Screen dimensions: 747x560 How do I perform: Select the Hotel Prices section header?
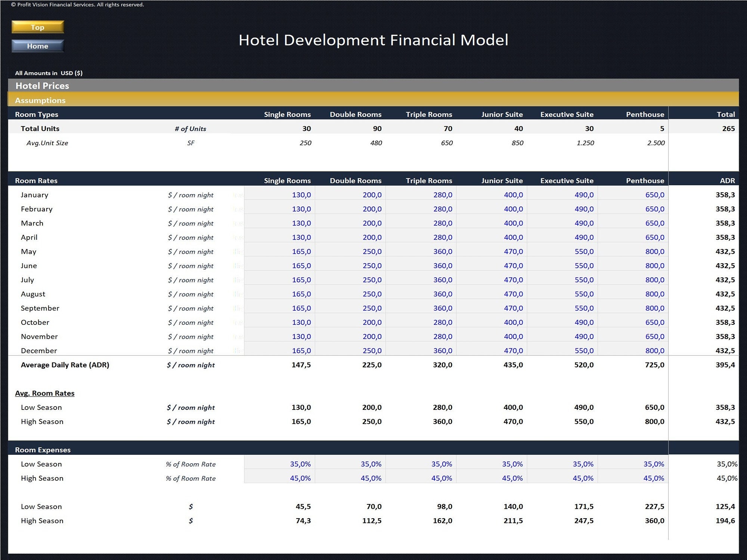(41, 86)
